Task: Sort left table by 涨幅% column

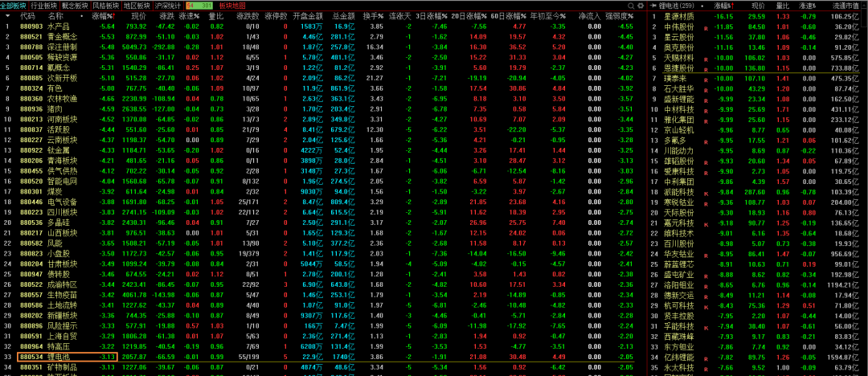Action: (x=103, y=15)
